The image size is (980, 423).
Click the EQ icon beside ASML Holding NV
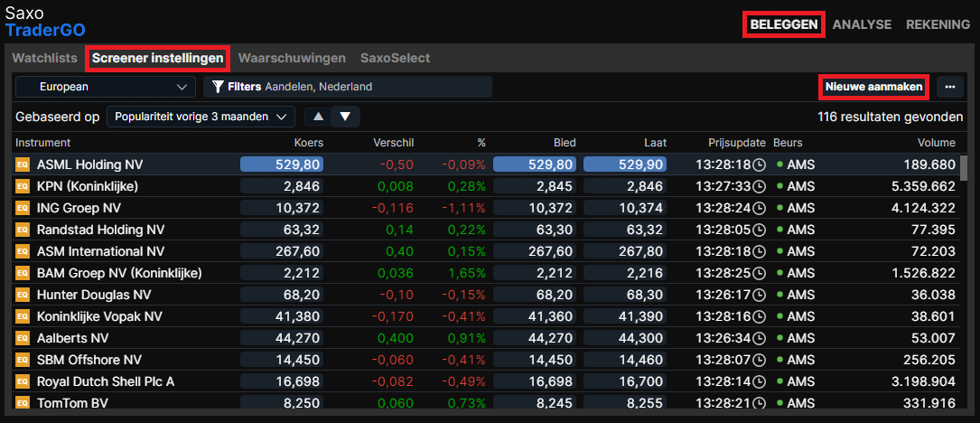[23, 164]
